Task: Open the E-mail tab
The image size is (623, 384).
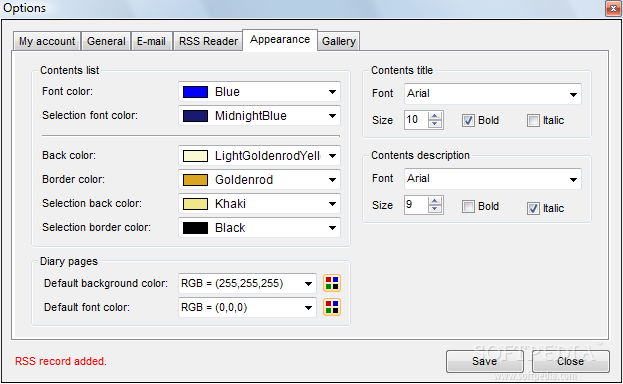Action: tap(151, 41)
